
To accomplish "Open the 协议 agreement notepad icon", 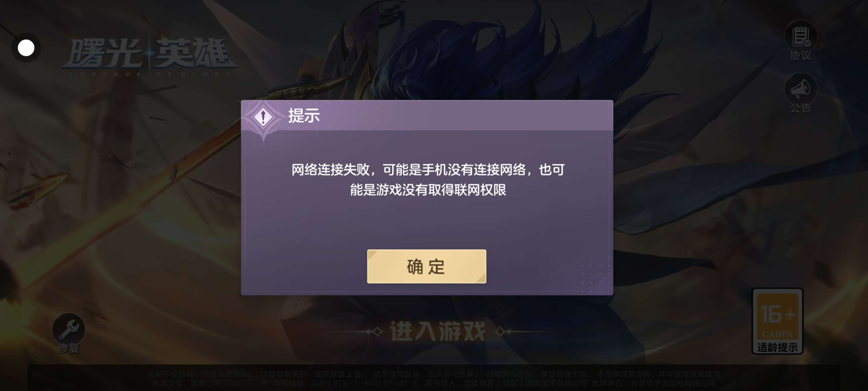I will pyautogui.click(x=801, y=37).
